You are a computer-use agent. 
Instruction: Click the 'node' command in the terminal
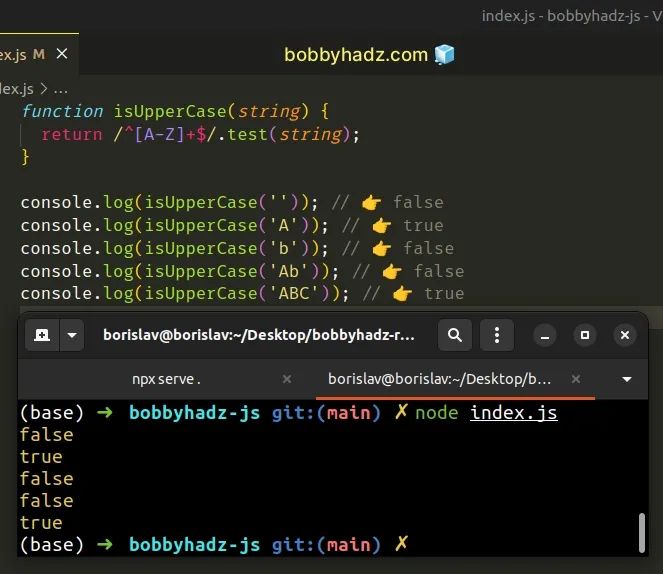[437, 413]
